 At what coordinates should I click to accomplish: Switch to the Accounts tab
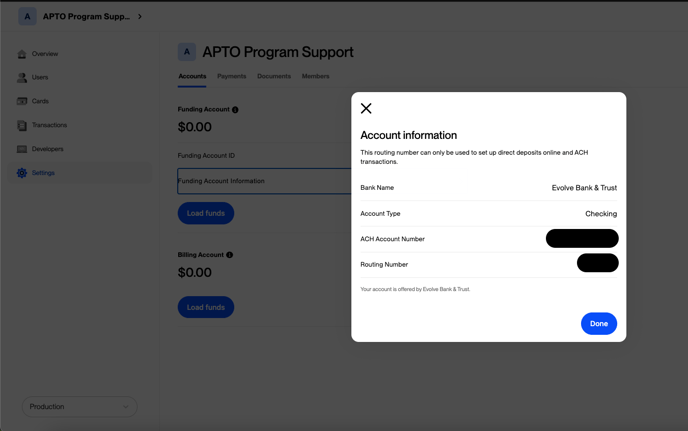click(x=192, y=76)
